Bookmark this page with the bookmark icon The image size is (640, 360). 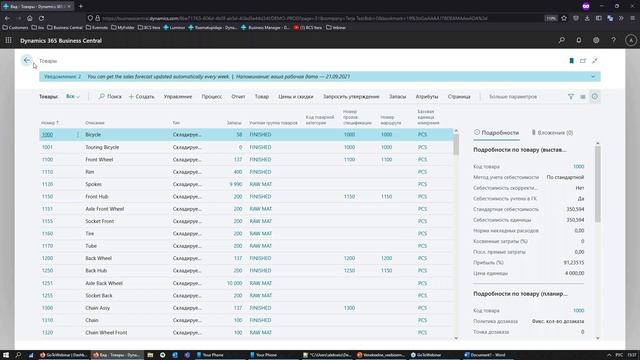pyautogui.click(x=571, y=61)
